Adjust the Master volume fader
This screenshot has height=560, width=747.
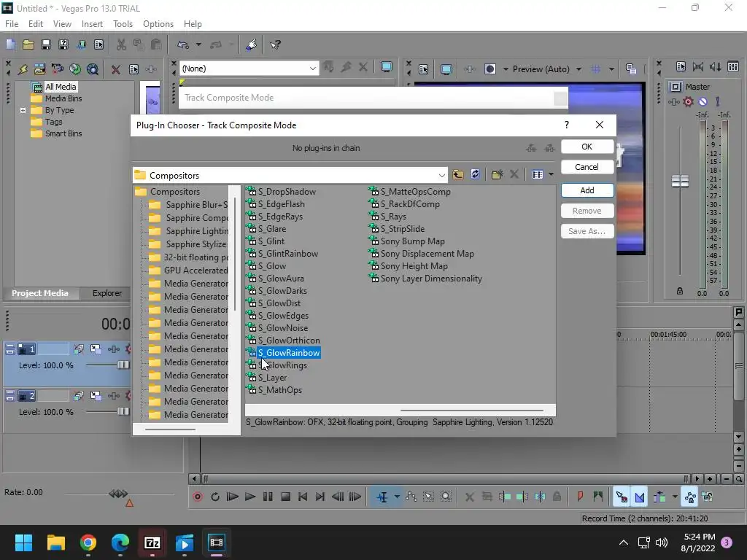click(680, 181)
